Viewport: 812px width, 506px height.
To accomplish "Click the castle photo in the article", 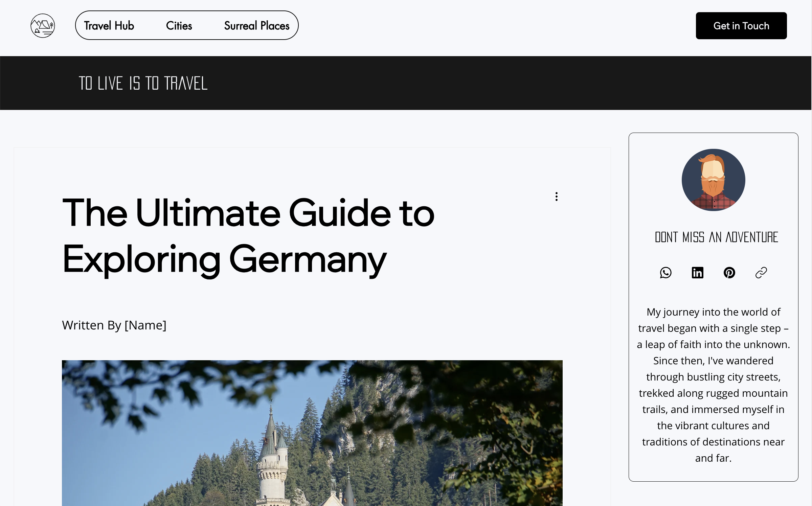I will click(x=312, y=433).
